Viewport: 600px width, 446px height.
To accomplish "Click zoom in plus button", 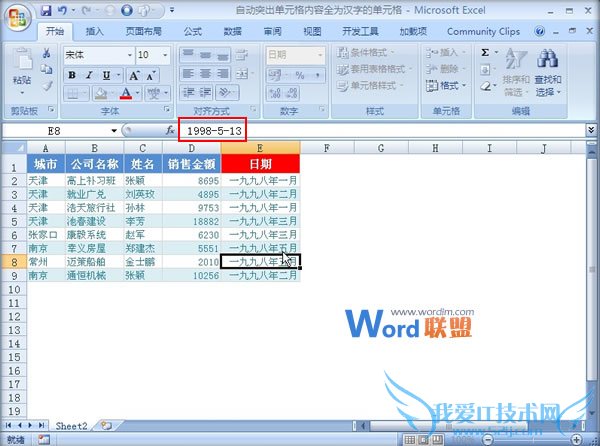I will (577, 439).
